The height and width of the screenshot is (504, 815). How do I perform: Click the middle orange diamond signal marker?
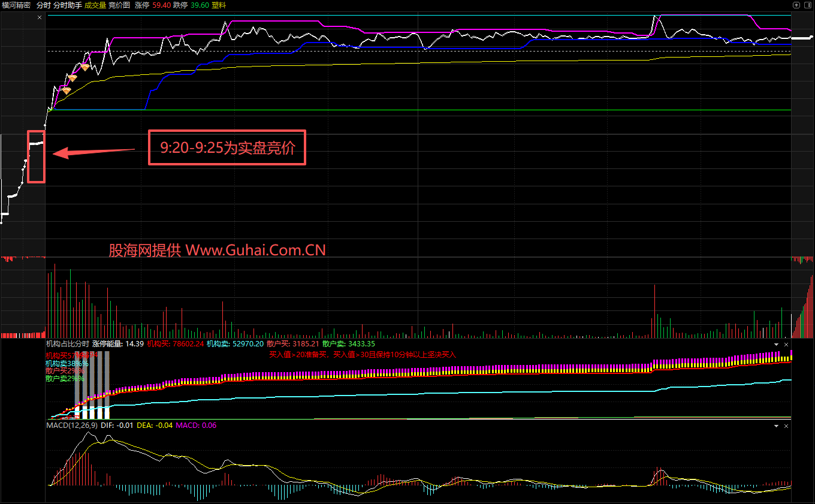tap(73, 78)
